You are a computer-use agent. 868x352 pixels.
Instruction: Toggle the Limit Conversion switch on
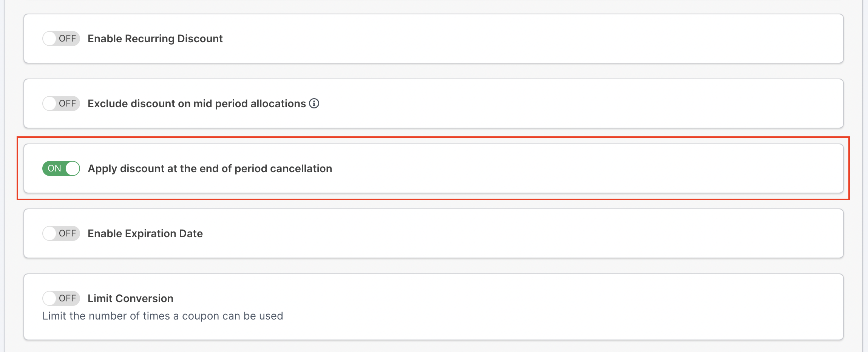(61, 298)
